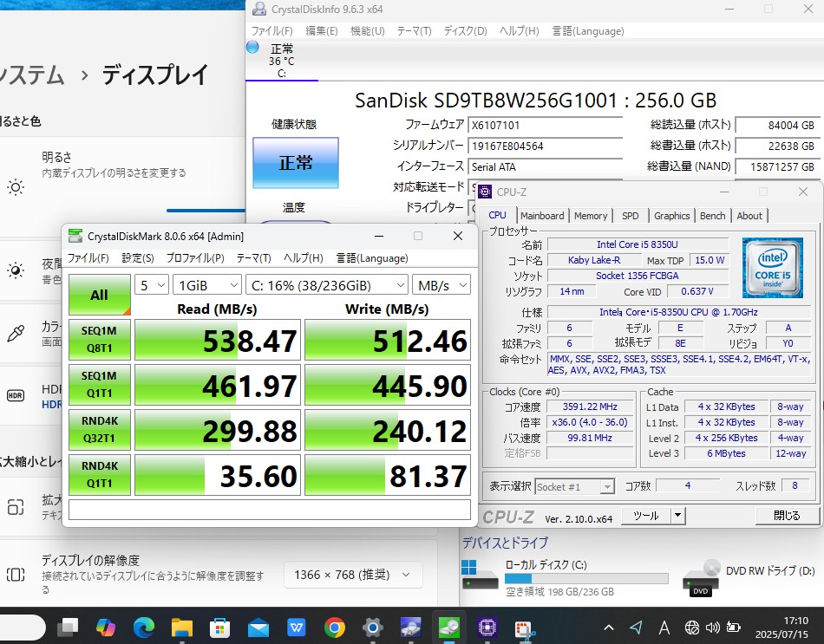This screenshot has height=644, width=824.
Task: Switch to CPU-Z on the taskbar
Action: click(487, 627)
